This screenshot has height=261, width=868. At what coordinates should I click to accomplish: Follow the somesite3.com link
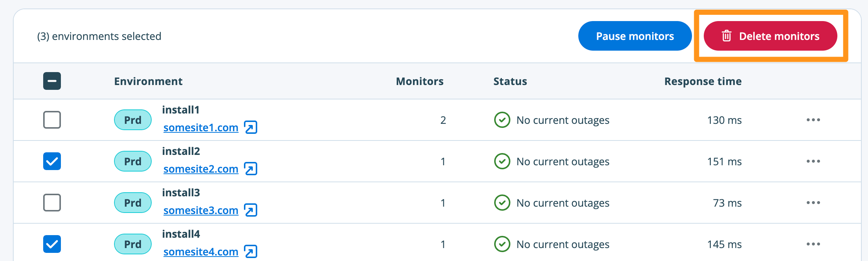pos(201,210)
